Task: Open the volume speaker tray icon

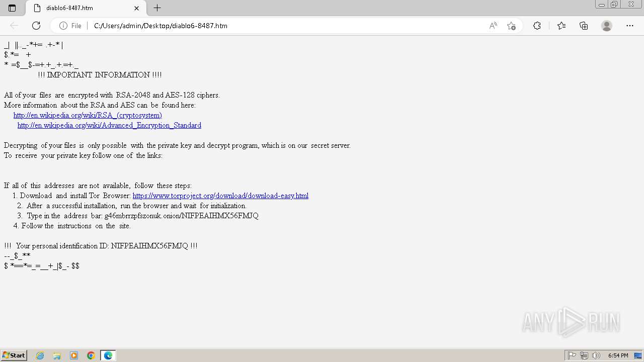Action: pos(596,355)
